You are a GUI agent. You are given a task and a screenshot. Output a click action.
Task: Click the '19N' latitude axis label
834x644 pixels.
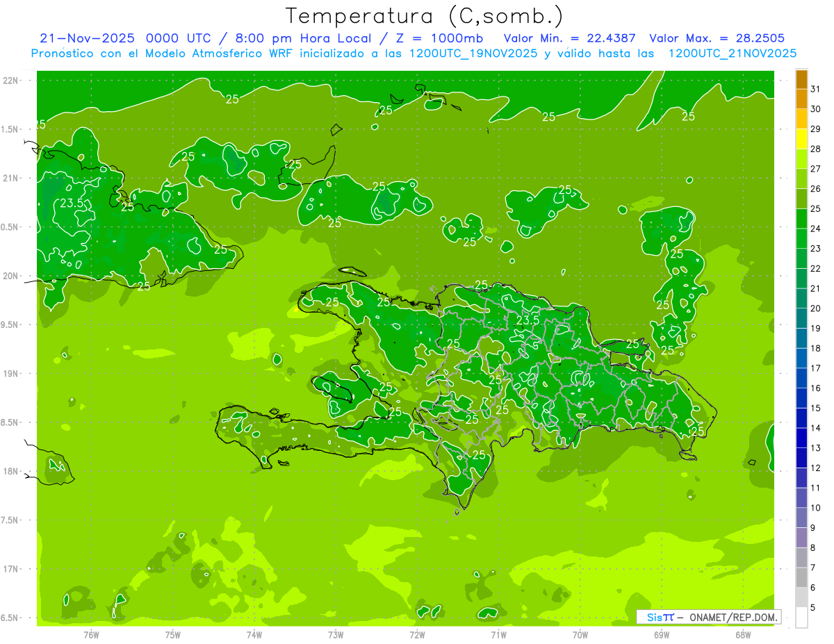(x=12, y=374)
